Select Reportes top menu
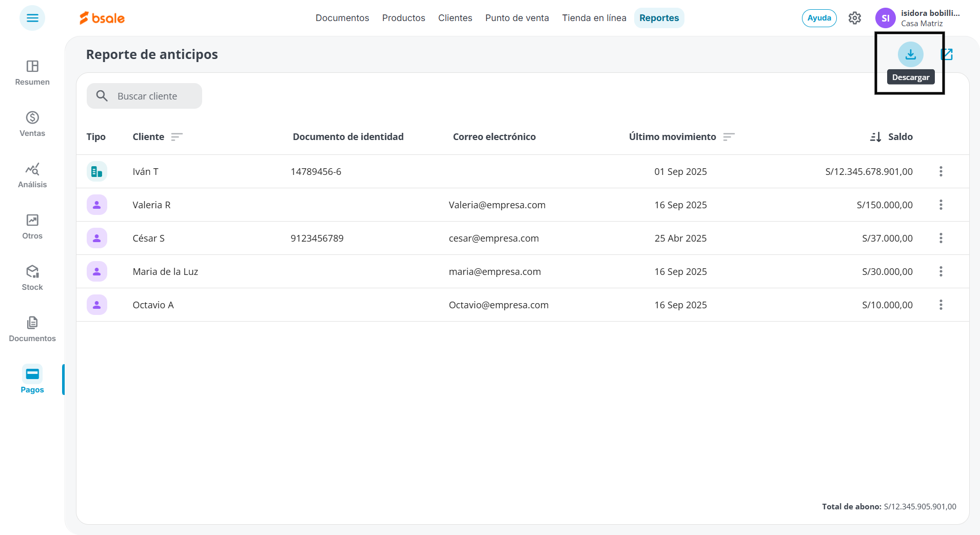This screenshot has height=535, width=980. point(659,18)
